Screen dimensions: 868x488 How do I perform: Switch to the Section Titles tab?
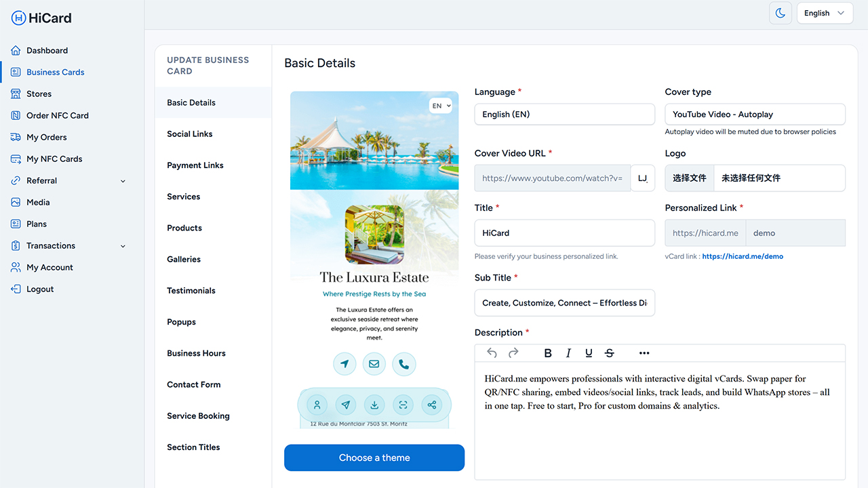pyautogui.click(x=213, y=447)
